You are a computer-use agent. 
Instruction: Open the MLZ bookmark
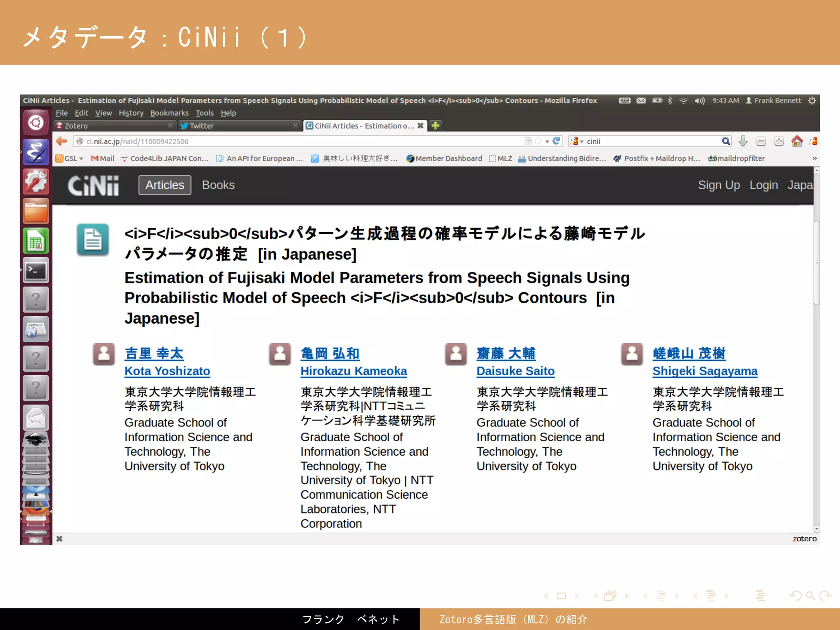tap(500, 158)
